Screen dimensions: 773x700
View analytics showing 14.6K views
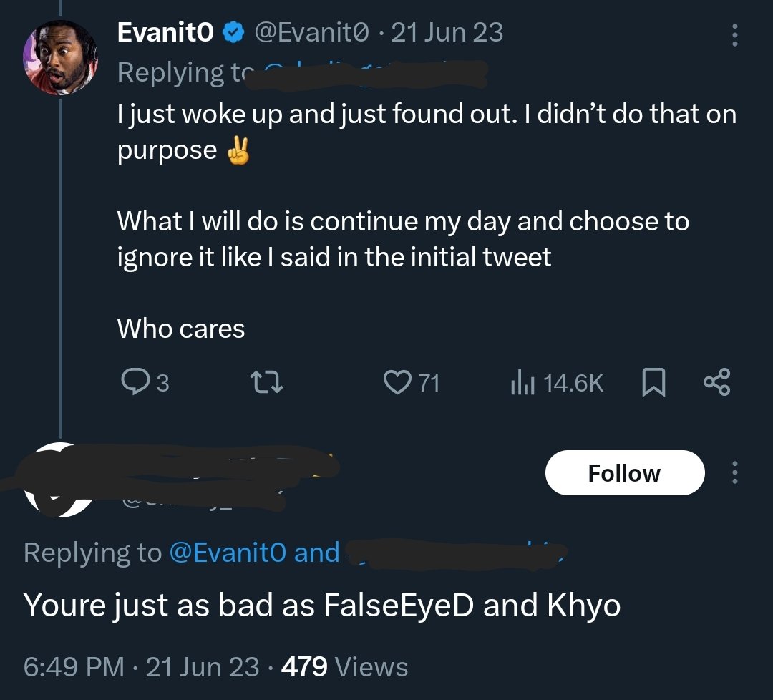557,383
